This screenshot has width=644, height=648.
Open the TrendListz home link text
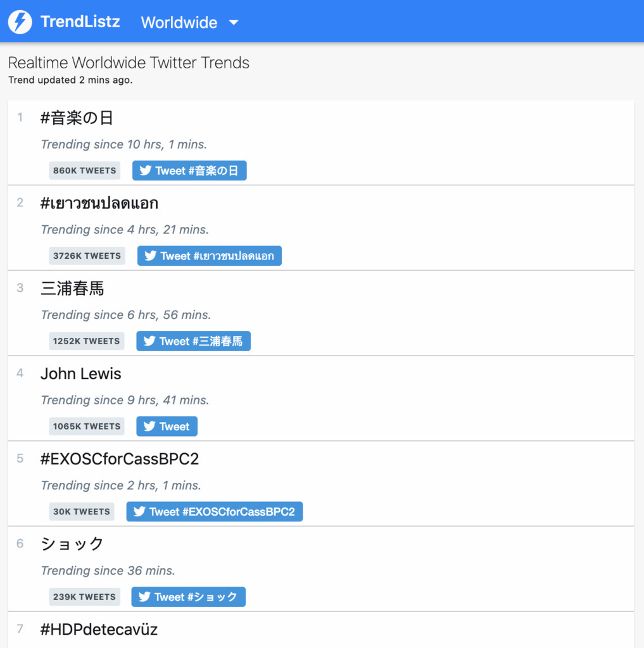tap(80, 22)
